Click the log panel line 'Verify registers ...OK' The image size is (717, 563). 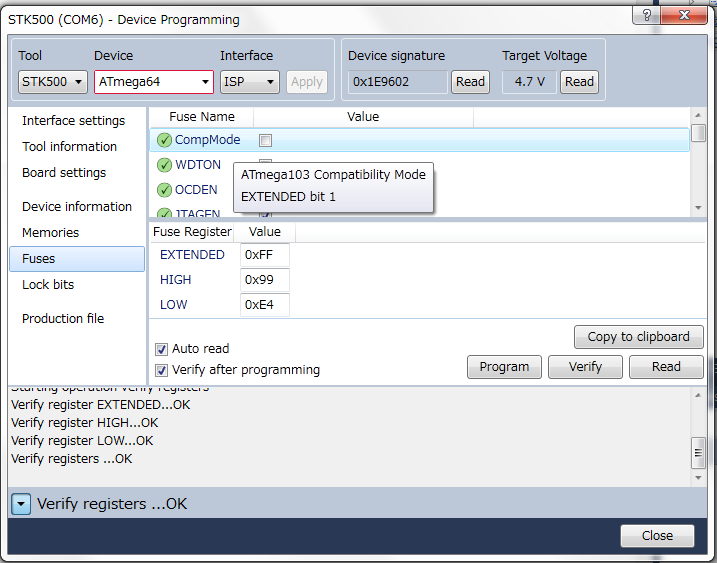72,459
